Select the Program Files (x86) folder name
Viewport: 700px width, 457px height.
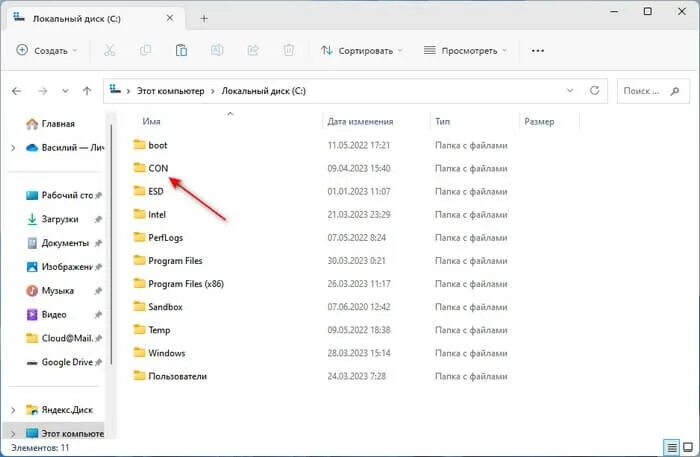[x=186, y=284]
